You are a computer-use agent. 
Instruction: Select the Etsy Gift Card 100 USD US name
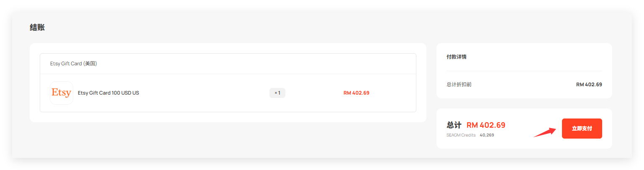[x=108, y=93]
